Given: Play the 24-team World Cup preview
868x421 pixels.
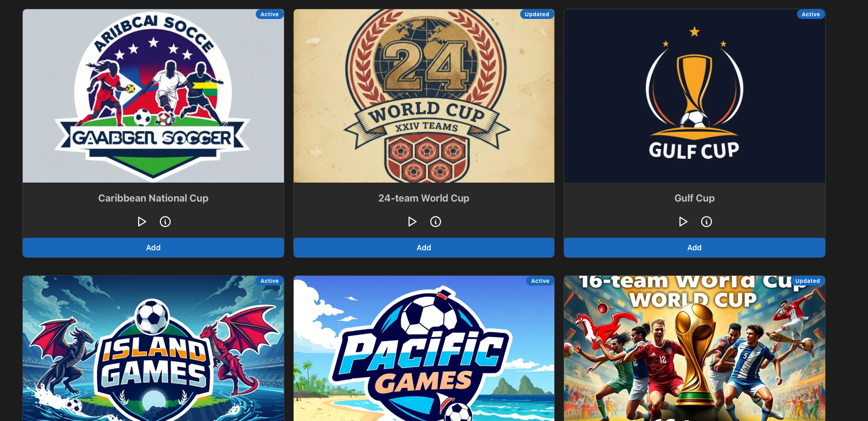Looking at the screenshot, I should pos(412,222).
